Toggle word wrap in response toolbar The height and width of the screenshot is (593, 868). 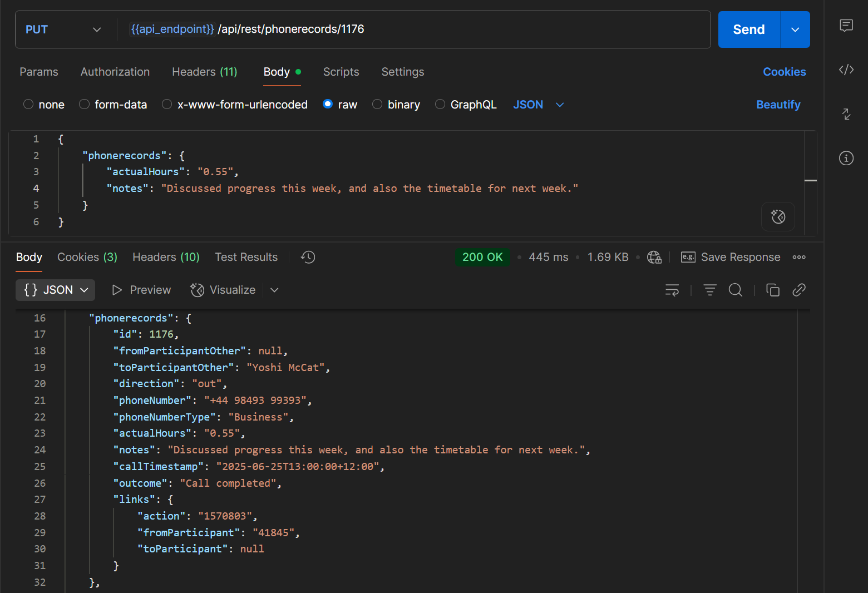click(x=672, y=290)
